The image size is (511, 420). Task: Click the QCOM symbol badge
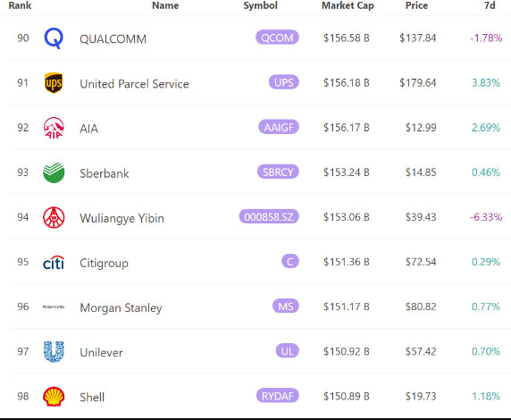277,38
